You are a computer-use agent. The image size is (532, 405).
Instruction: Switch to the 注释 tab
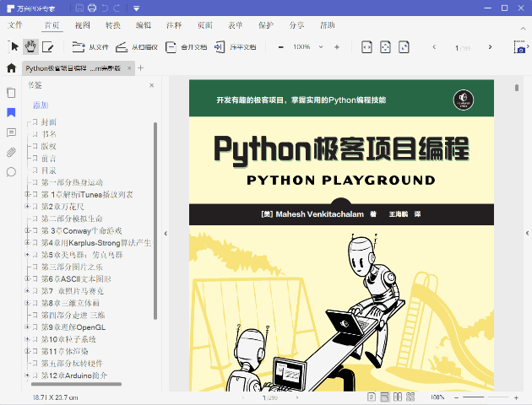coord(174,25)
